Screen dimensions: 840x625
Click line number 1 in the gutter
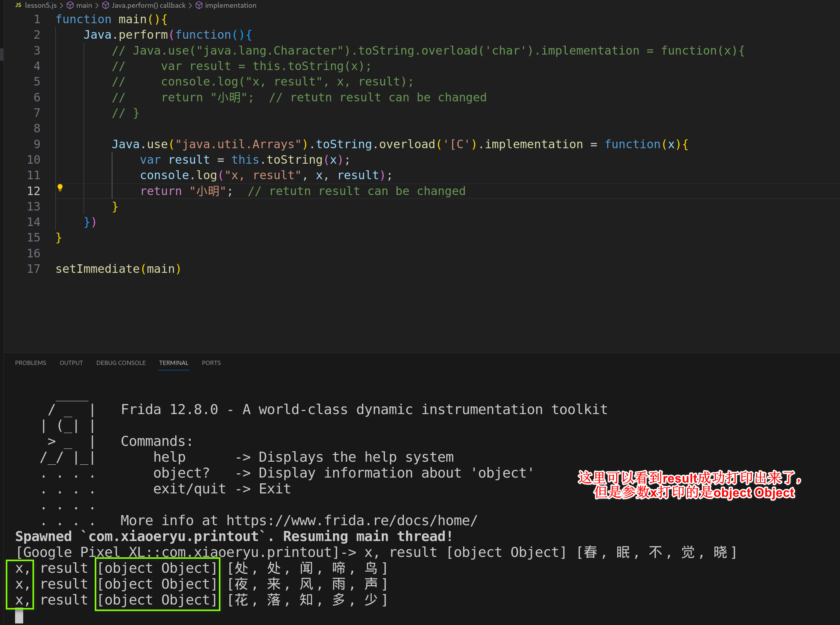(37, 19)
